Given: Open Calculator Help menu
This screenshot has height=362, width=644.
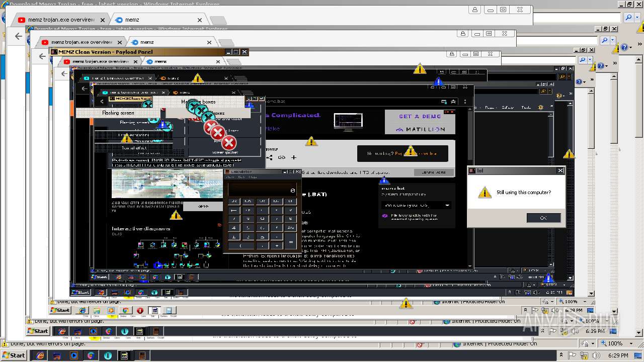Looking at the screenshot, I should pos(253,177).
